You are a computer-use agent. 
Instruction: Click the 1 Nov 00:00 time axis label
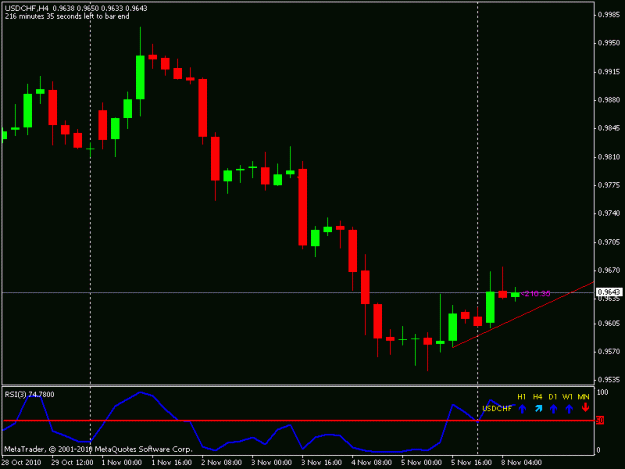click(x=122, y=462)
